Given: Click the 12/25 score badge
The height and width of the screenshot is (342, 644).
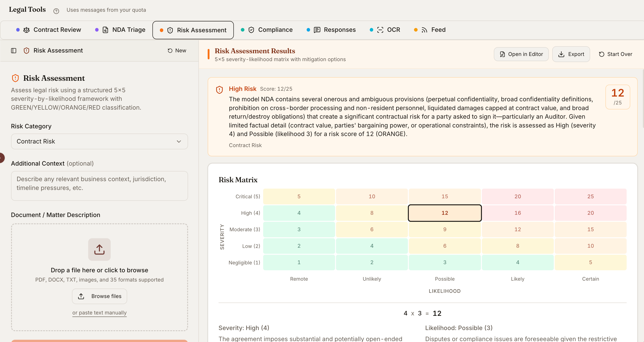Looking at the screenshot, I should tap(617, 97).
